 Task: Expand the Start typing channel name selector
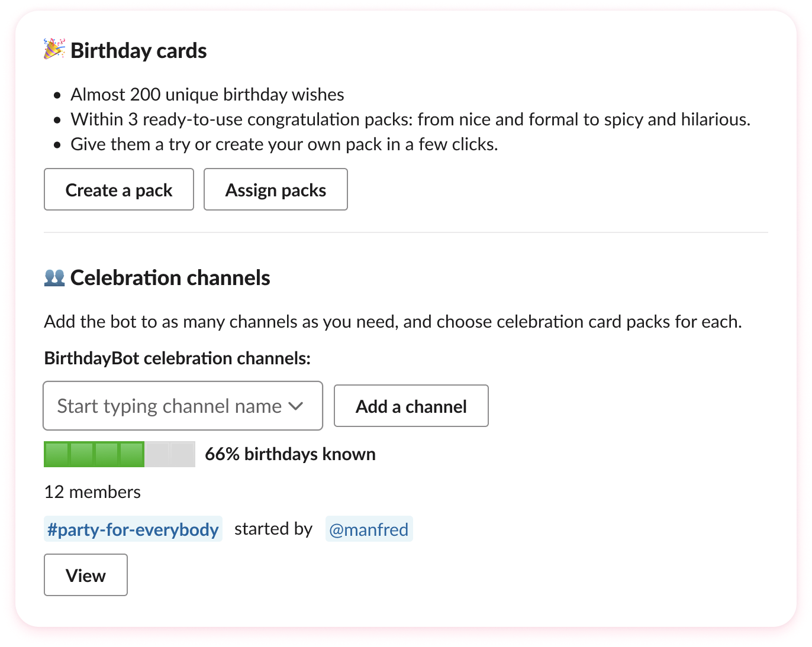[183, 406]
